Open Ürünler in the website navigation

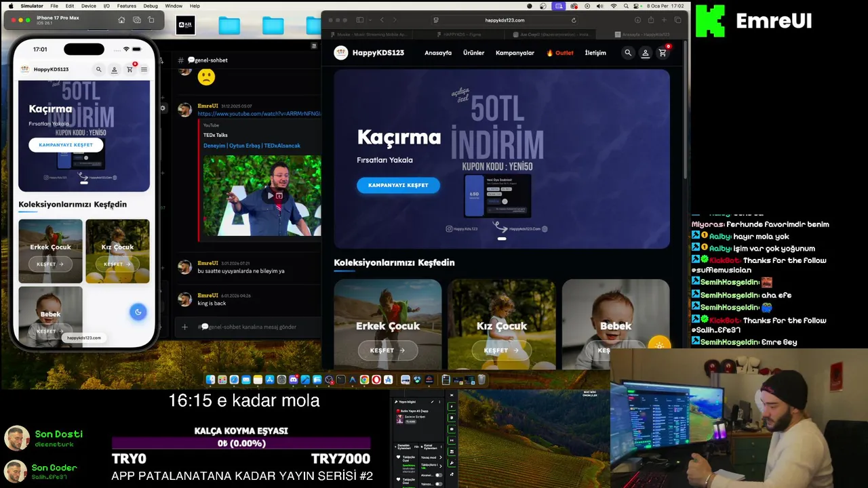(473, 53)
